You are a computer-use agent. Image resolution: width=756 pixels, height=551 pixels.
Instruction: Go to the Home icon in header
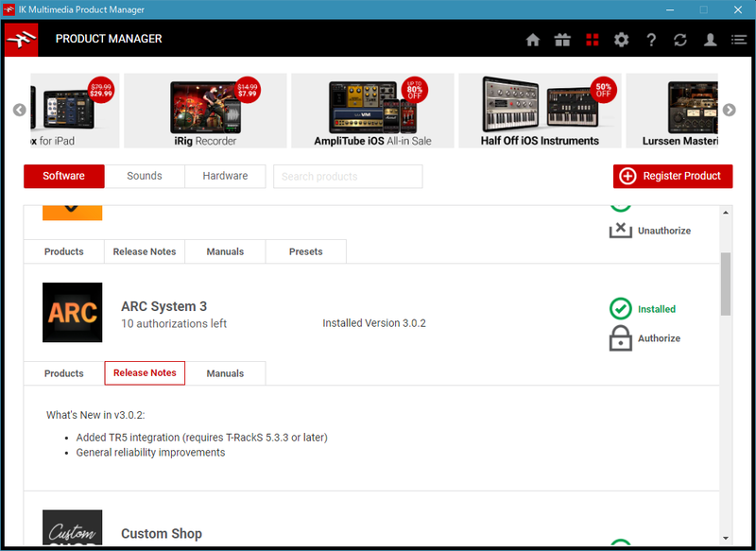(533, 40)
